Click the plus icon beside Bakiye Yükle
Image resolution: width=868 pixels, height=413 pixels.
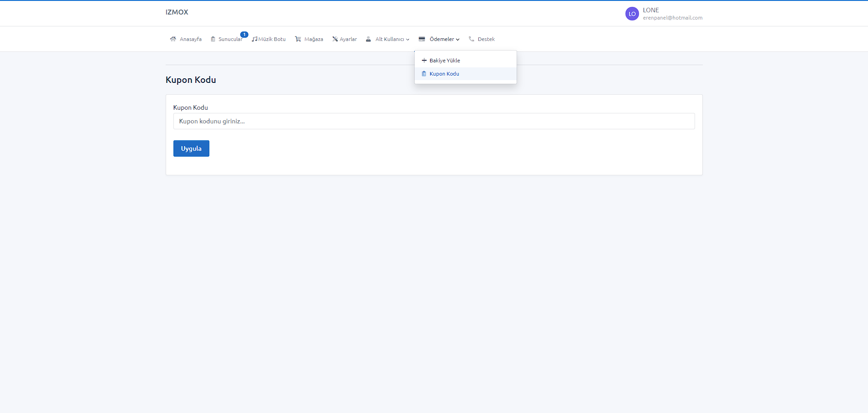click(424, 61)
